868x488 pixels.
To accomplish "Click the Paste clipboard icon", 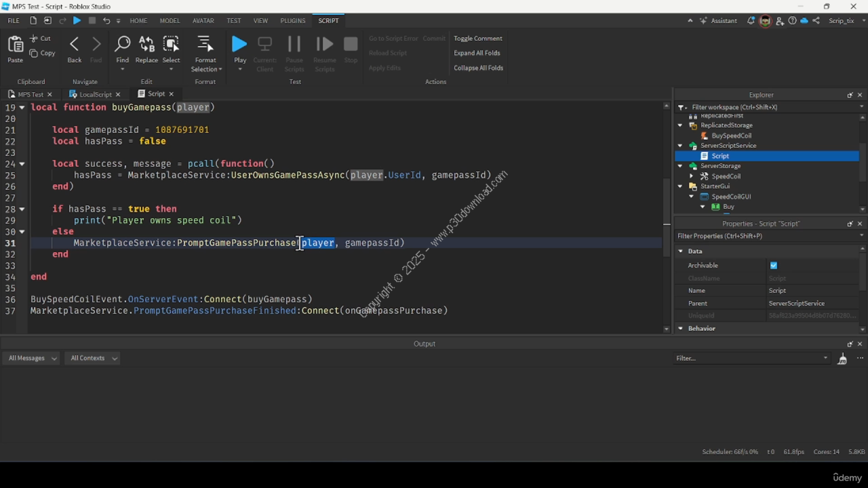I will (15, 45).
